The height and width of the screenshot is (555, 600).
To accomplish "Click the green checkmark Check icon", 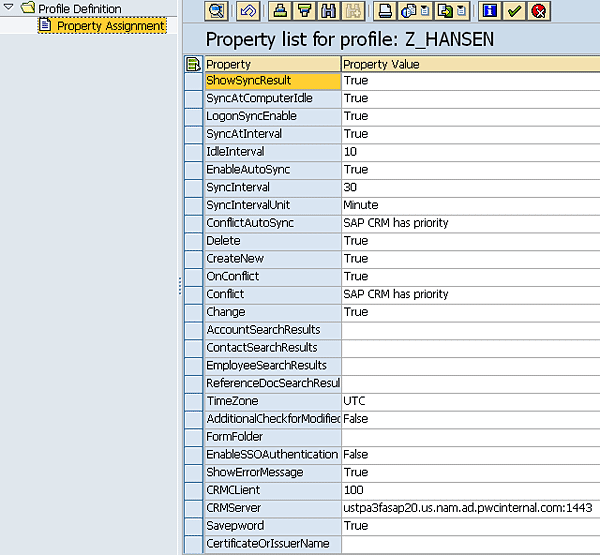I will pyautogui.click(x=514, y=11).
